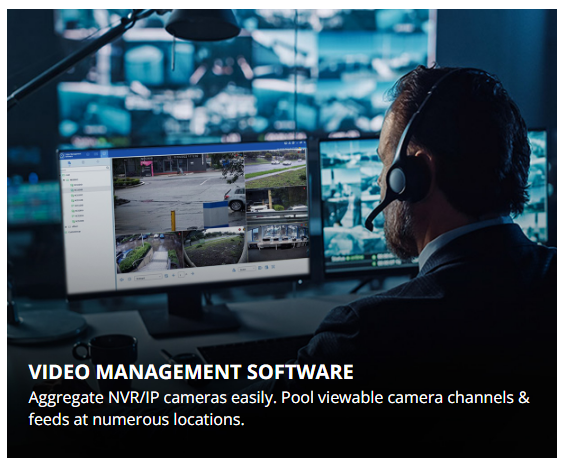Viewport: 566px width, 470px height.
Task: Open the highlighted live view tab icon
Action: tap(104, 154)
